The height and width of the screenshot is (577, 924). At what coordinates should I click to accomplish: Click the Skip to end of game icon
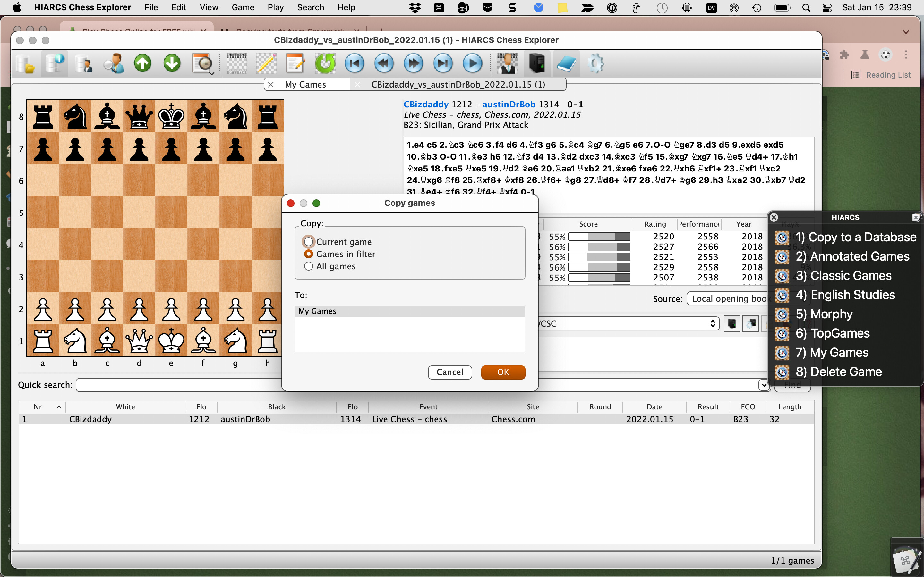tap(443, 63)
